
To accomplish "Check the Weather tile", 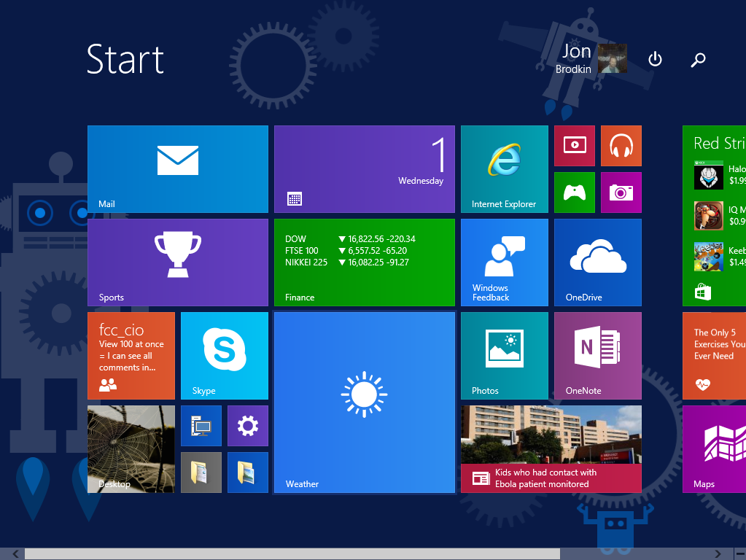I will click(x=364, y=402).
